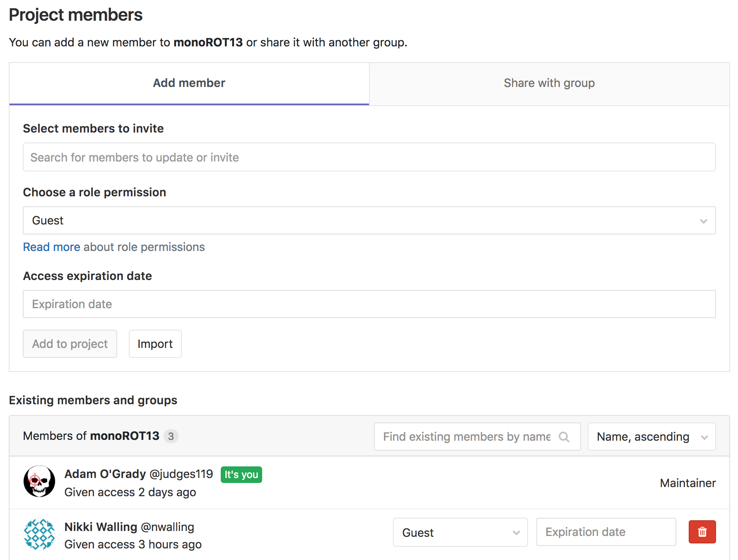Open Adam O'Grady's profile name link

click(x=105, y=474)
